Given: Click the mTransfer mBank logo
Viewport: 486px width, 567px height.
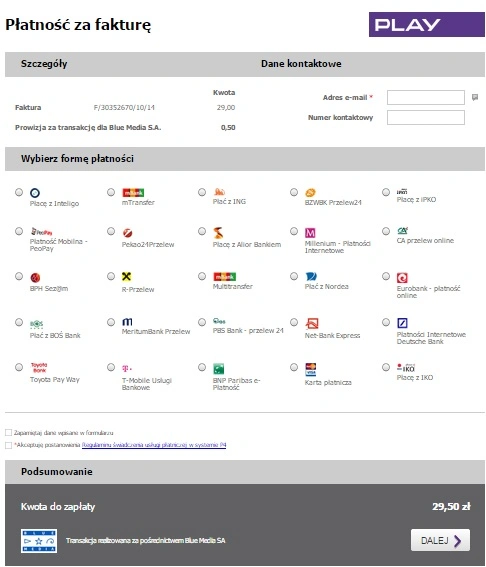Looking at the screenshot, I should point(133,192).
